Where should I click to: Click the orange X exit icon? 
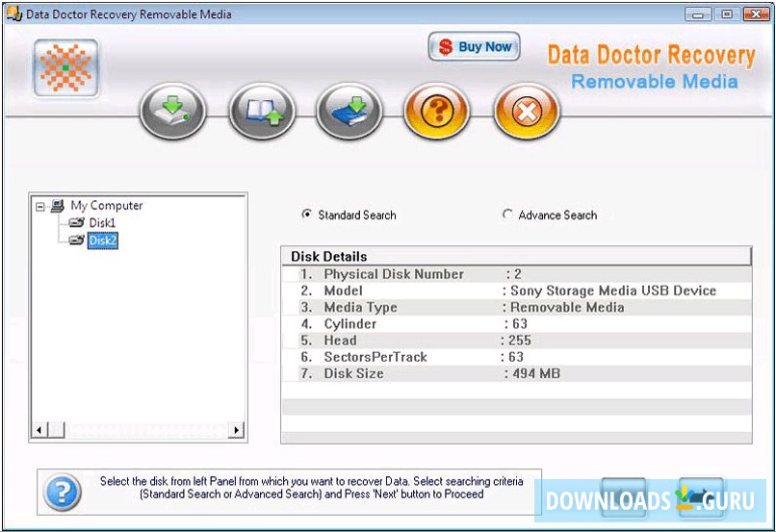[x=527, y=111]
